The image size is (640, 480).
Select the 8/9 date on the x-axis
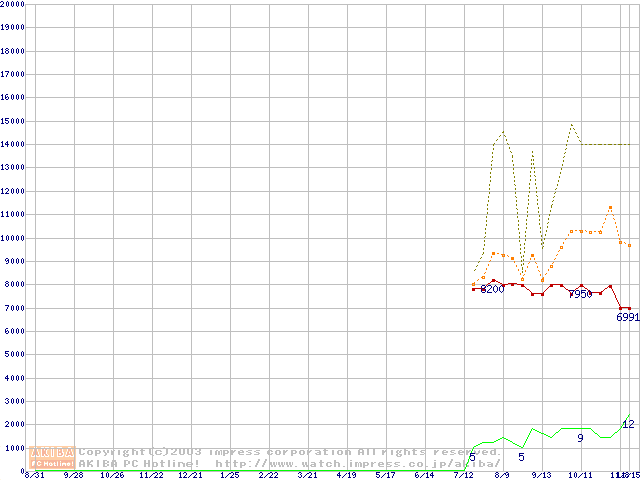[502, 475]
